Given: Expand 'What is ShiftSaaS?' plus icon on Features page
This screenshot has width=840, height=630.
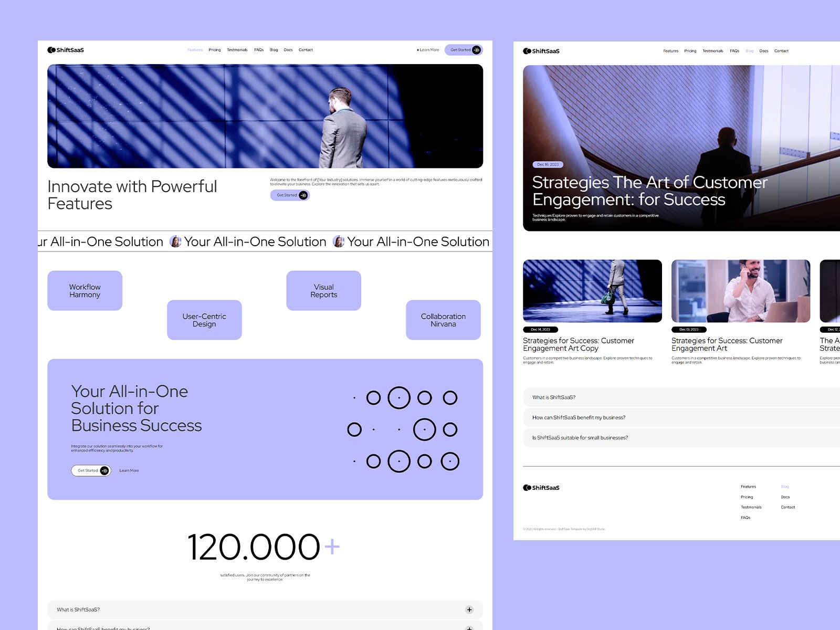Looking at the screenshot, I should tap(469, 610).
